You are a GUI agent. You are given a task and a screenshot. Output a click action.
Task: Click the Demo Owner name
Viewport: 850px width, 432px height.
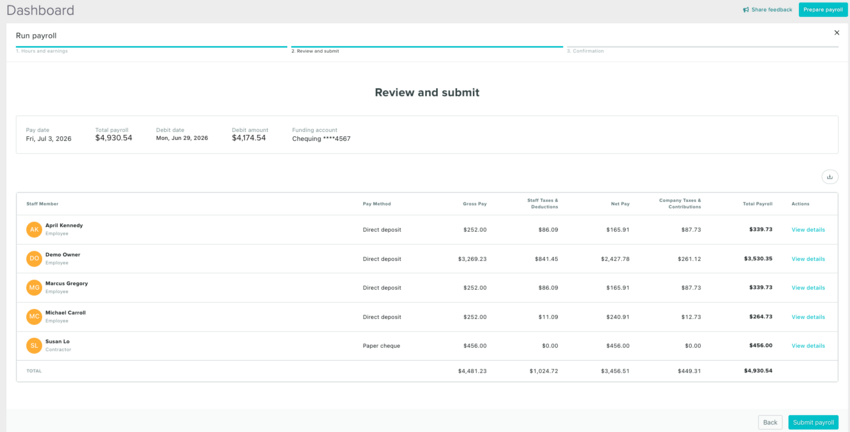pyautogui.click(x=63, y=255)
